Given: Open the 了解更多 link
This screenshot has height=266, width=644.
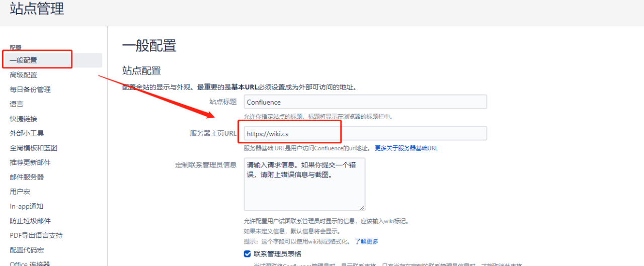Looking at the screenshot, I should point(366,241).
